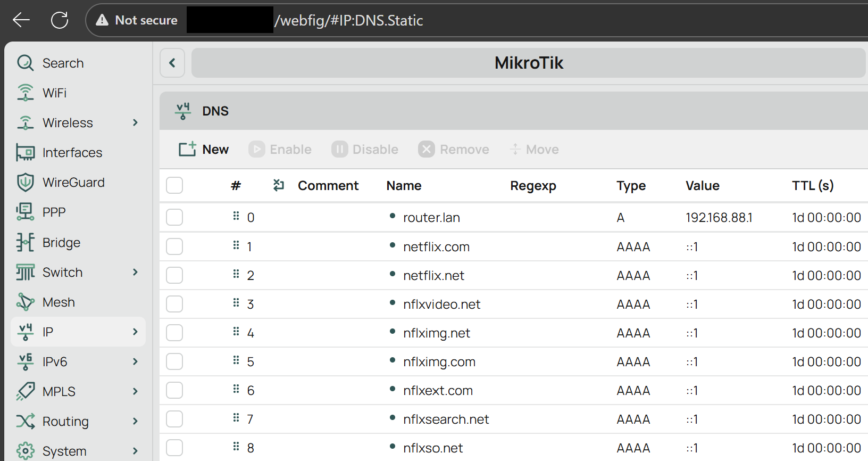Click the Search field in sidebar

(63, 63)
